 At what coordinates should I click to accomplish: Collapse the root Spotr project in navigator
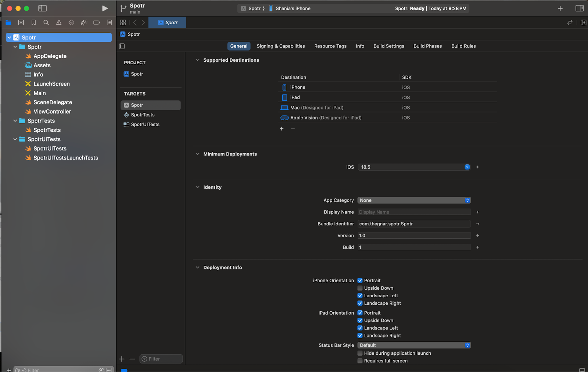click(x=9, y=37)
